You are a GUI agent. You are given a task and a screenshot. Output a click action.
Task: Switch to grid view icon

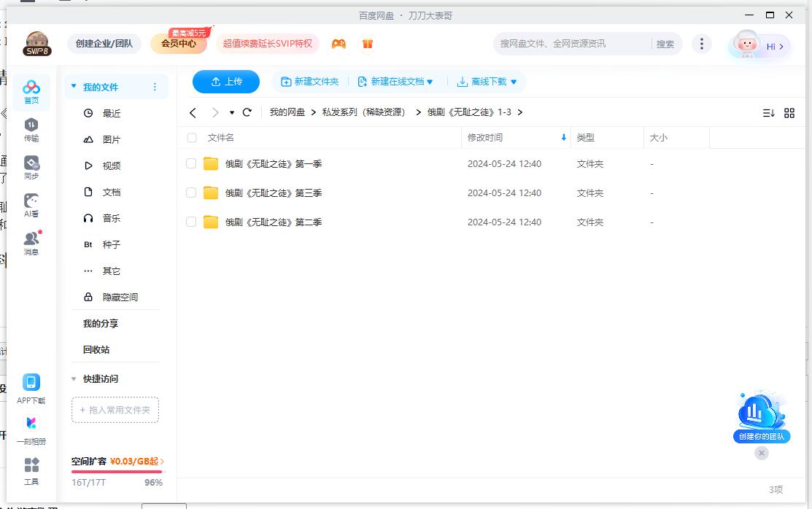click(789, 113)
